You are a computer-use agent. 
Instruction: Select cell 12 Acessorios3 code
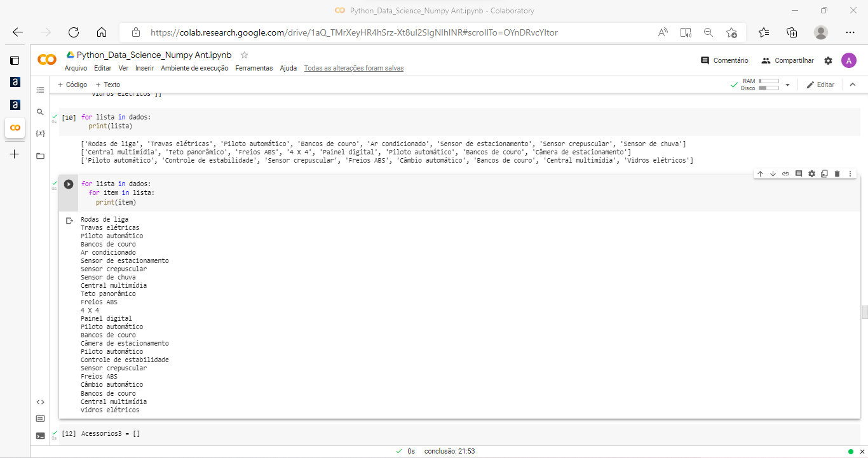[x=110, y=433]
